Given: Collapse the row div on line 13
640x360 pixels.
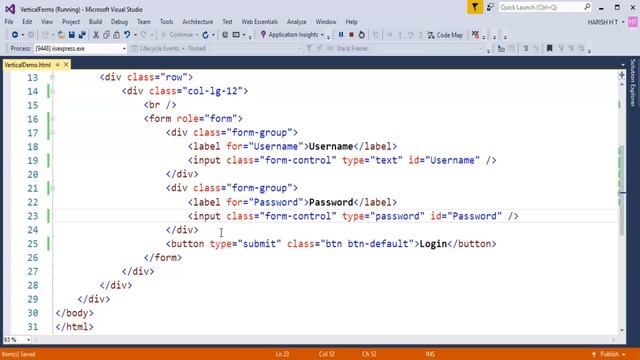Looking at the screenshot, I should coord(52,77).
